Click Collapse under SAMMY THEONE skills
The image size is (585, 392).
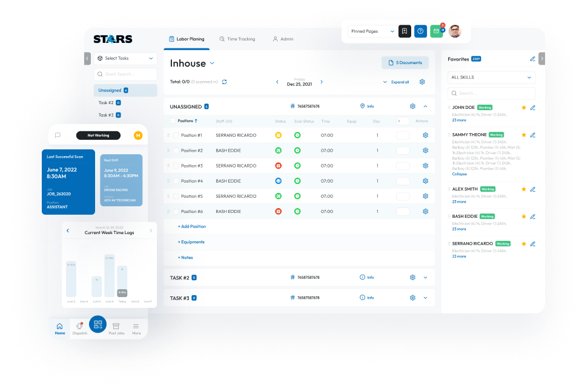(459, 174)
